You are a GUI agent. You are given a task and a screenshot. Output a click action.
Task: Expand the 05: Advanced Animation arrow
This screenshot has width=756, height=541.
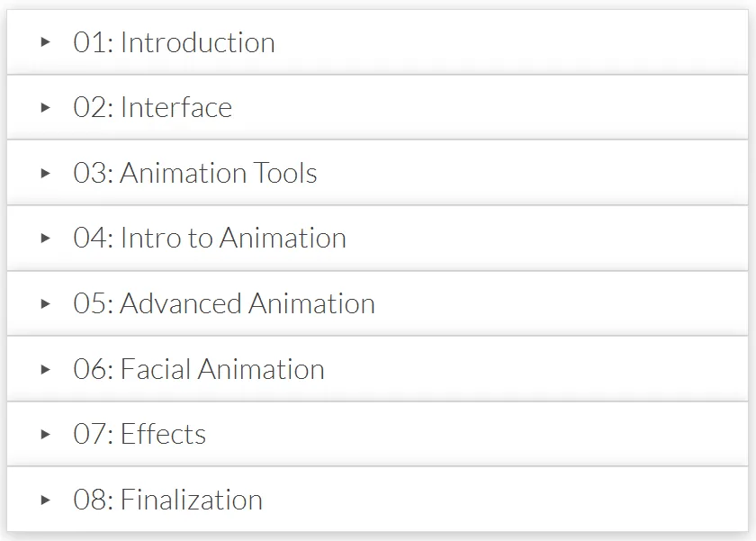pos(46,303)
